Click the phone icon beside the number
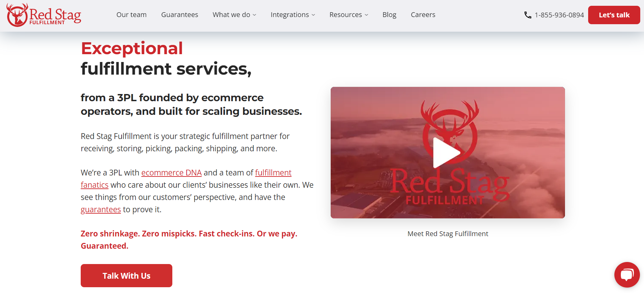 click(x=528, y=15)
